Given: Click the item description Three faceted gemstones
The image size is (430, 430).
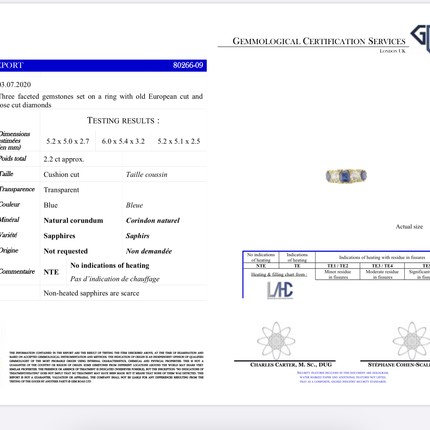Looking at the screenshot, I should pyautogui.click(x=101, y=101).
